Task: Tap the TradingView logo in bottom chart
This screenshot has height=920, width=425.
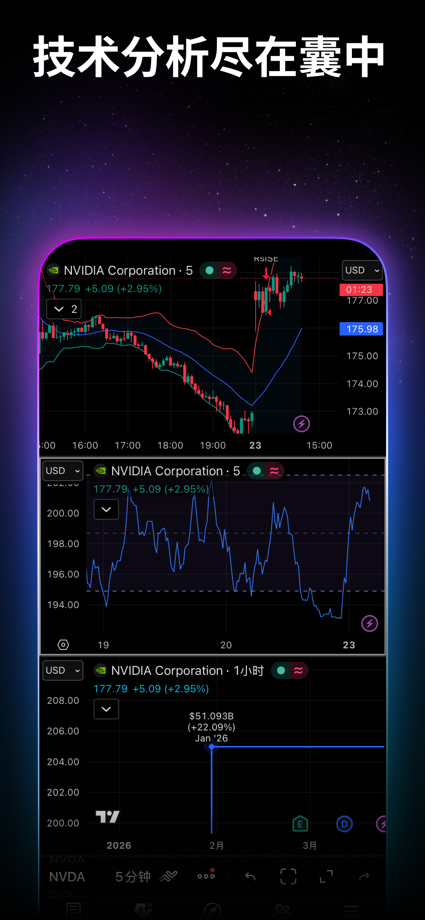Action: click(x=107, y=816)
